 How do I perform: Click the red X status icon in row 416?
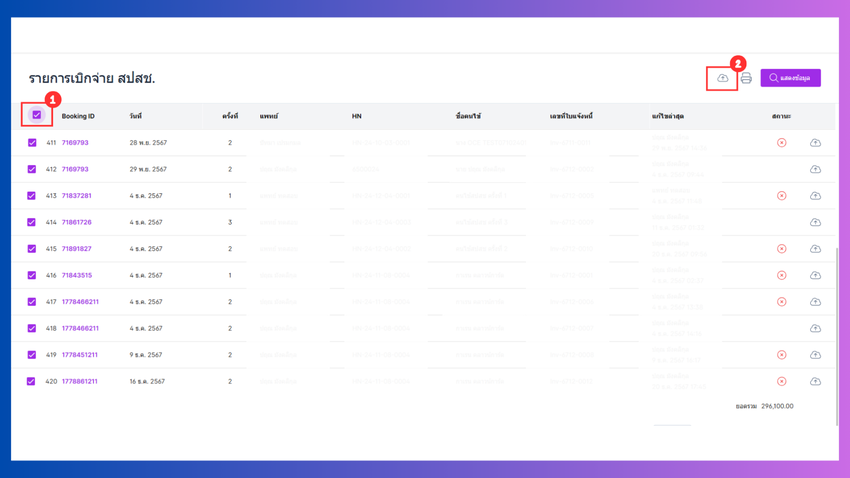pos(781,276)
